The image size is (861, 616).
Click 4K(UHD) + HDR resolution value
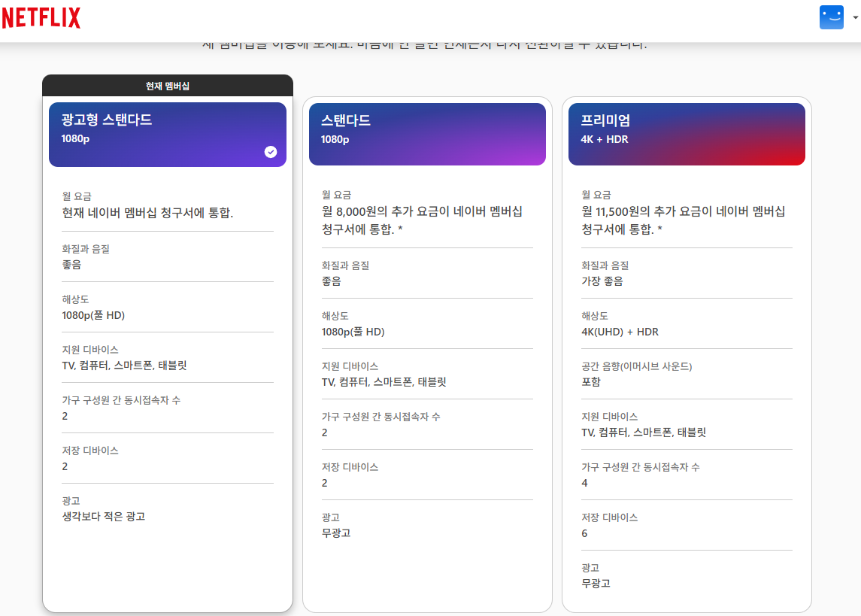[620, 332]
